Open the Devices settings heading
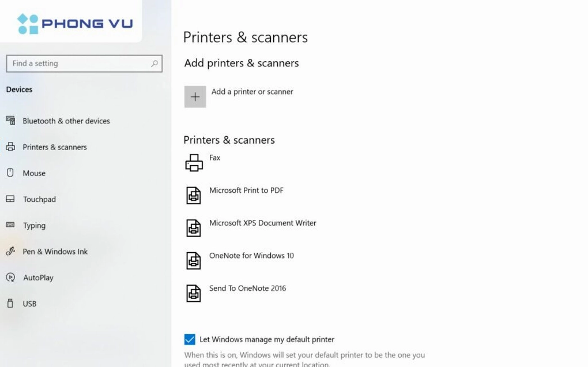Screen dimensions: 588x367 pyautogui.click(x=19, y=89)
